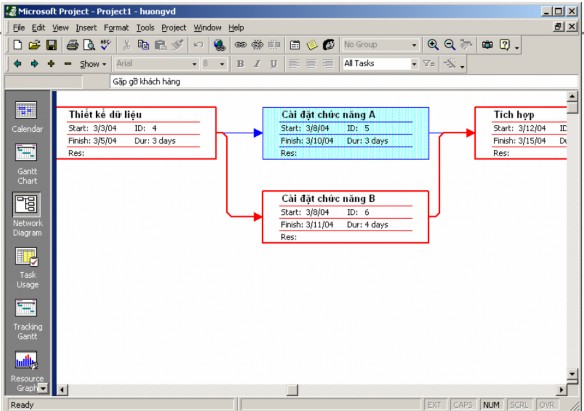Click the Show Subtasks plus icon
The image size is (584, 411).
51,64
